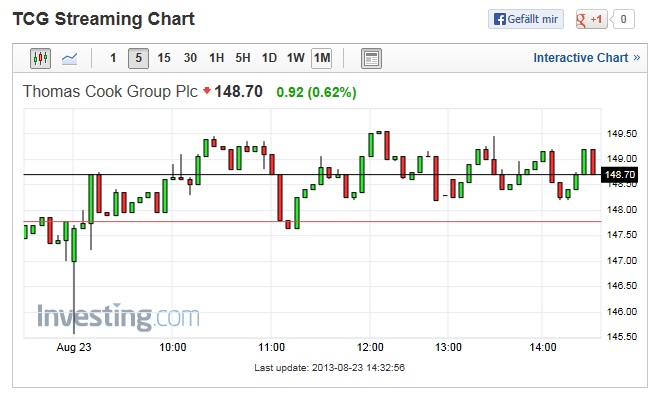Open the Interactive Chart link
Screen dimensions: 656x395
coord(581,58)
